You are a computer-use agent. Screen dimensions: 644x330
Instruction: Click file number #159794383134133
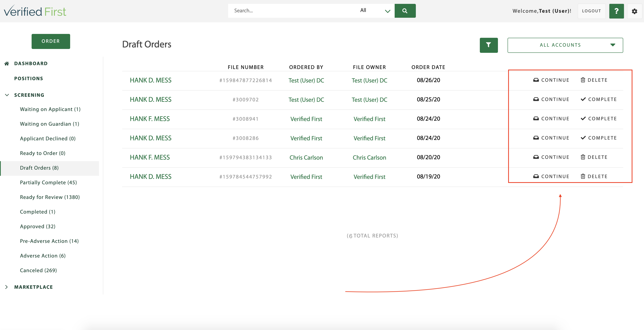(x=245, y=157)
